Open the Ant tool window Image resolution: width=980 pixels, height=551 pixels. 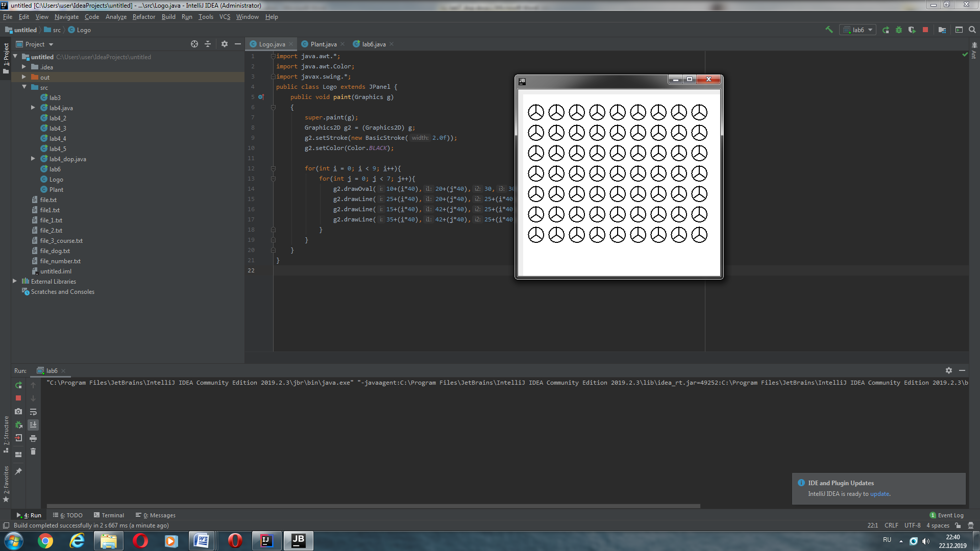(974, 51)
